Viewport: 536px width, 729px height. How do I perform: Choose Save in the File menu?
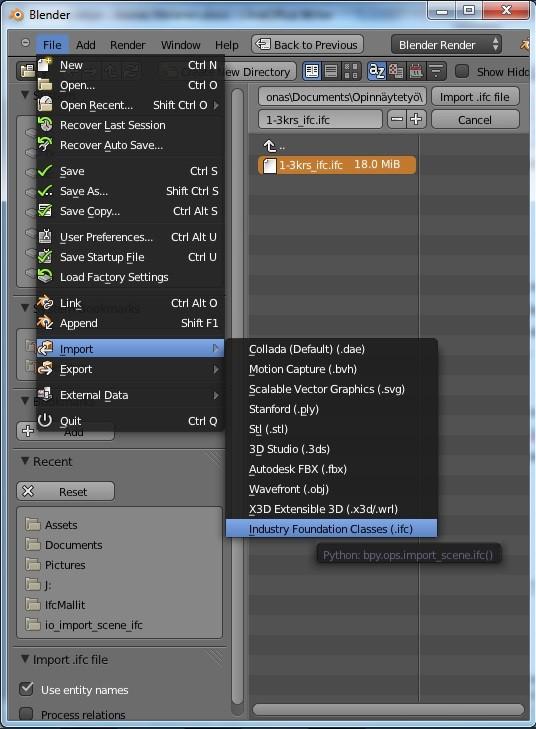click(130, 171)
